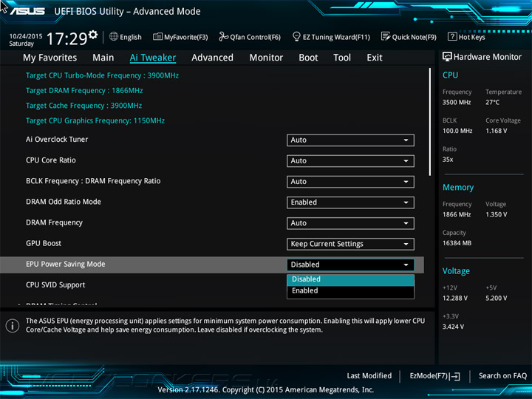Open Quick Note(F9)
Viewport: 532px width, 399px height.
click(x=409, y=37)
